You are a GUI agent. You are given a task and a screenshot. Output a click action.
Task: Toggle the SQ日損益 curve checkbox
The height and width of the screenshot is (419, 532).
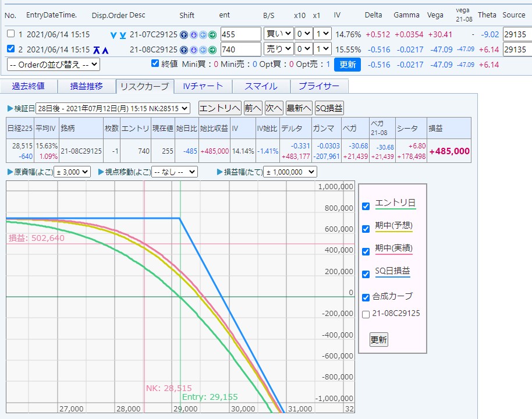(x=366, y=274)
